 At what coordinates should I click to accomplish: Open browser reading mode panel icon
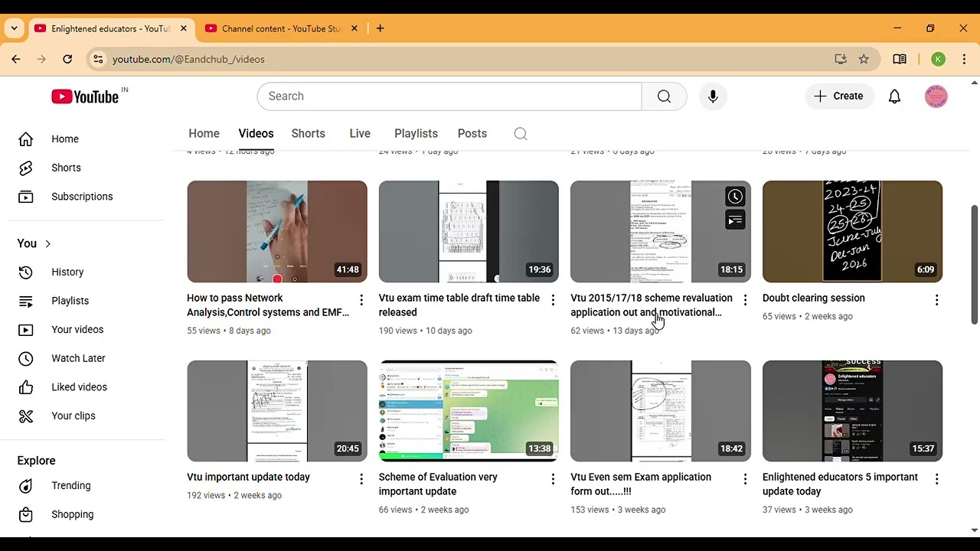coord(900,59)
